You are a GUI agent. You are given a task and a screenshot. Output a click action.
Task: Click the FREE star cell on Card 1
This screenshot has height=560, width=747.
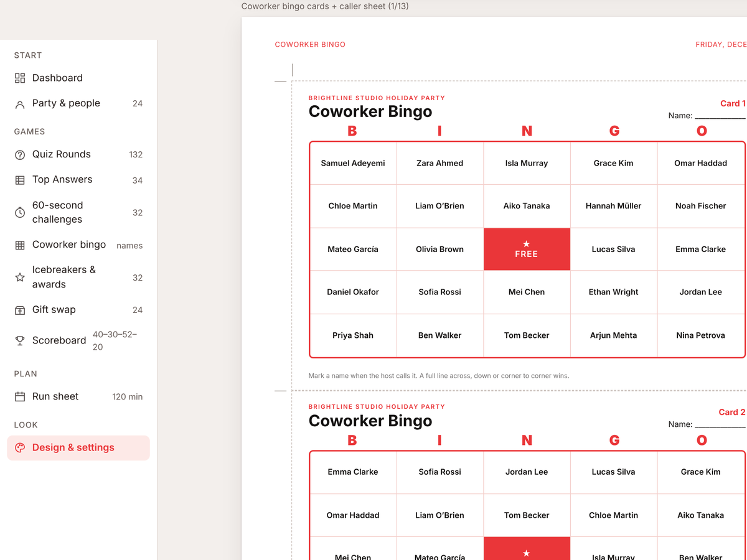pos(527,249)
